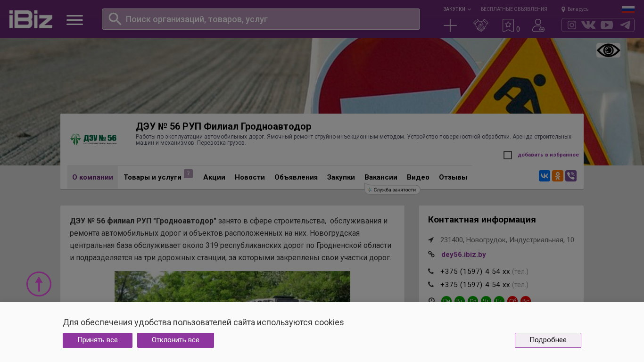This screenshot has width=644, height=362.
Task: Click the first phone number +375 (1597)
Action: point(475,271)
